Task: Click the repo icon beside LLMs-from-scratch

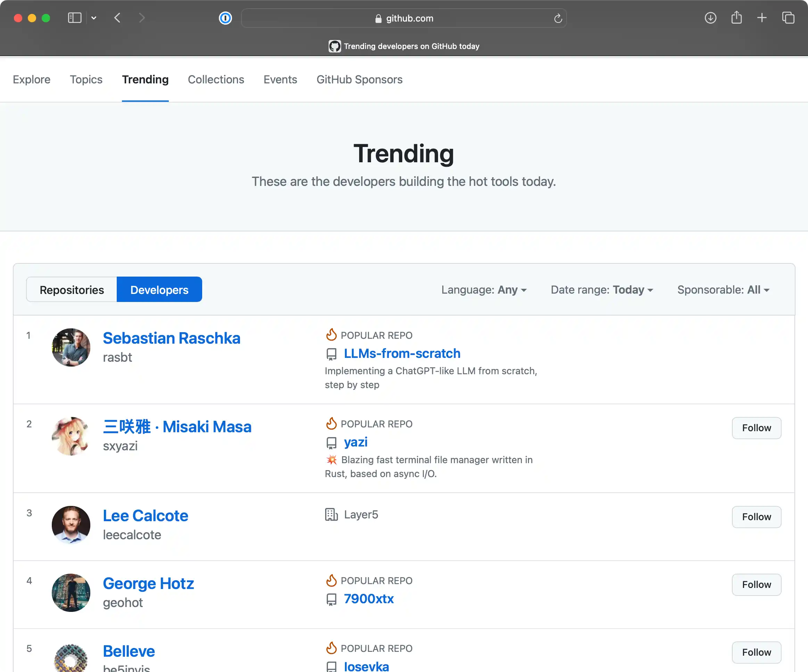Action: pyautogui.click(x=331, y=354)
